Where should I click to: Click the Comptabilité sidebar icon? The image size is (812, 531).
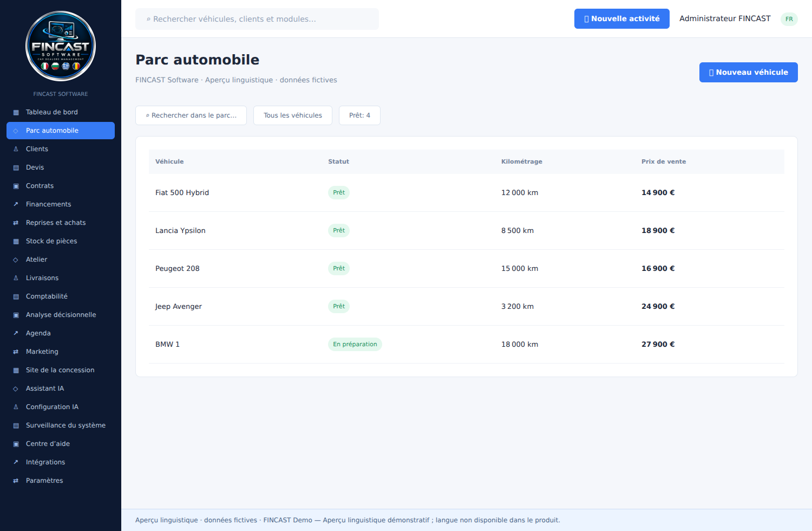click(16, 296)
